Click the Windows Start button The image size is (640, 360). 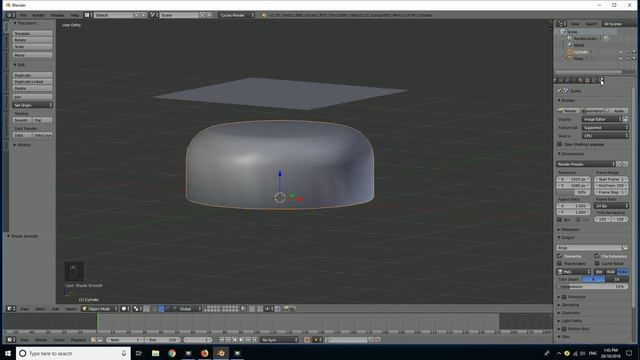[x=8, y=353]
